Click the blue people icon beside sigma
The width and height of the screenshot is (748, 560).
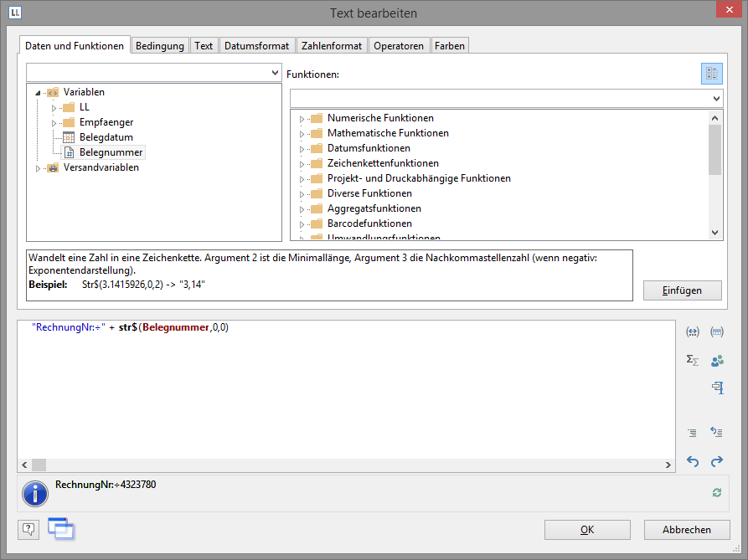[717, 361]
